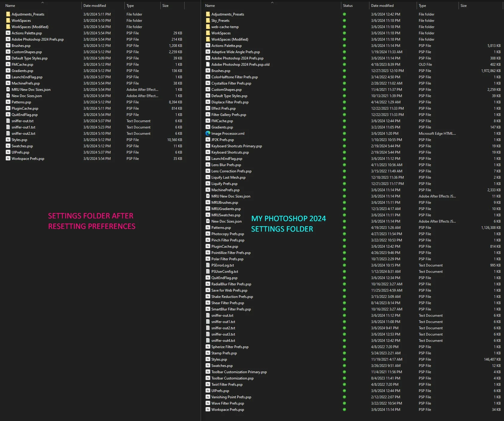Click file icon of Toolbar Customization Primary.psp
Image resolution: width=504 pixels, height=421 pixels.
(x=208, y=372)
